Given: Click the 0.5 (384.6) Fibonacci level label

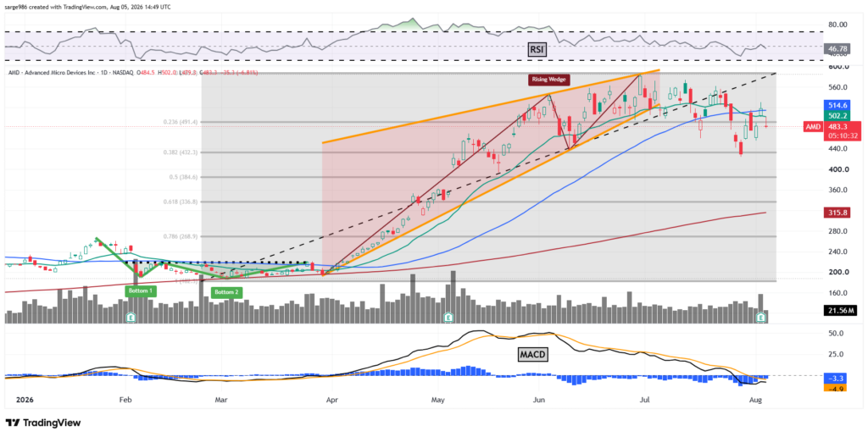Looking at the screenshot, I should coord(184,176).
